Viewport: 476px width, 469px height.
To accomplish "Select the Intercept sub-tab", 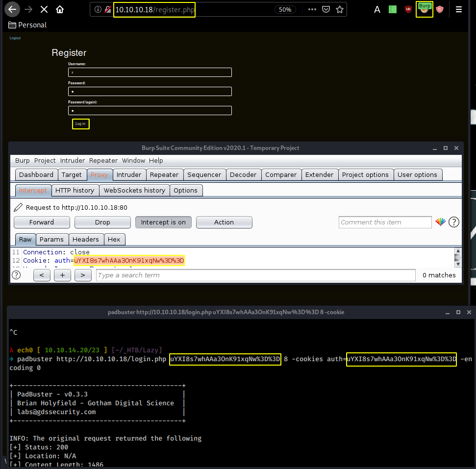I will pos(33,190).
